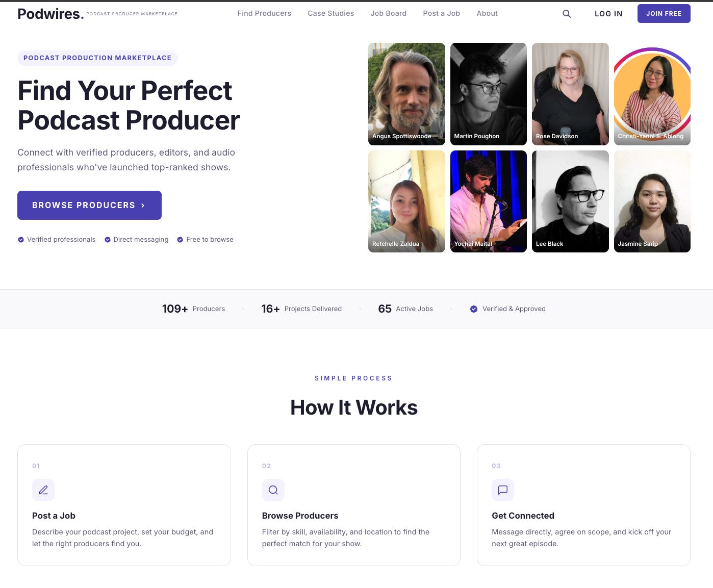Open Lee Black's producer photo
The width and height of the screenshot is (713, 588).
[x=570, y=201]
